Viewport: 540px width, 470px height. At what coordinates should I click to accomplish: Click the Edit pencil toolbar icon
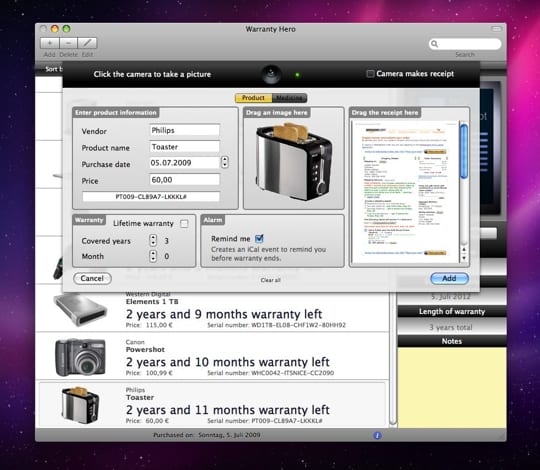point(87,43)
